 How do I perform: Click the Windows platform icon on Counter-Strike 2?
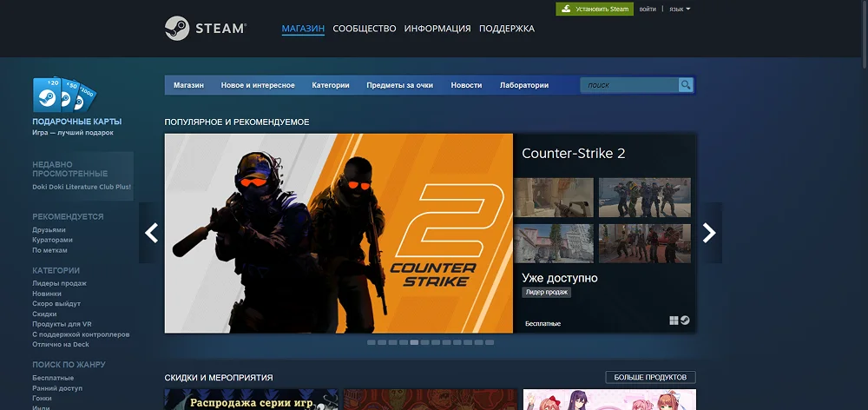pyautogui.click(x=674, y=321)
